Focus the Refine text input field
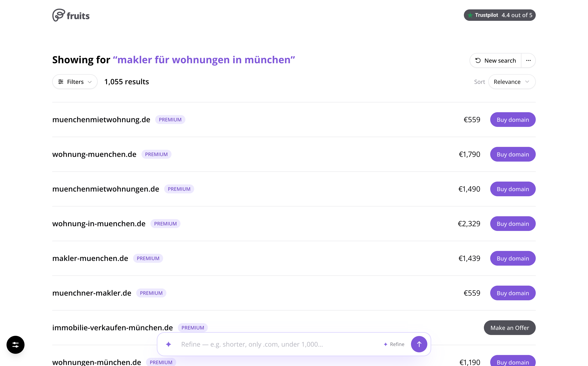588x366 pixels. point(278,344)
